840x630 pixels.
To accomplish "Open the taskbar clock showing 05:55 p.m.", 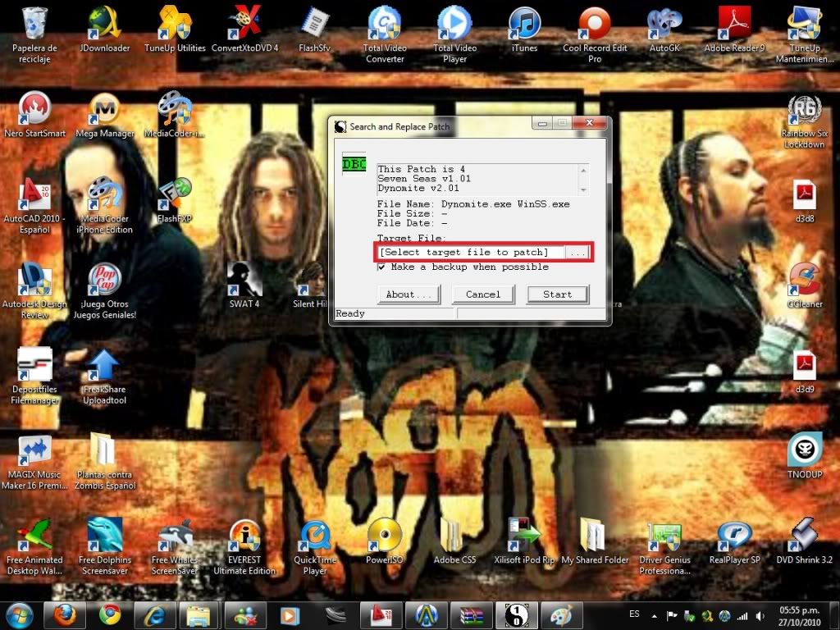I will coord(799,615).
